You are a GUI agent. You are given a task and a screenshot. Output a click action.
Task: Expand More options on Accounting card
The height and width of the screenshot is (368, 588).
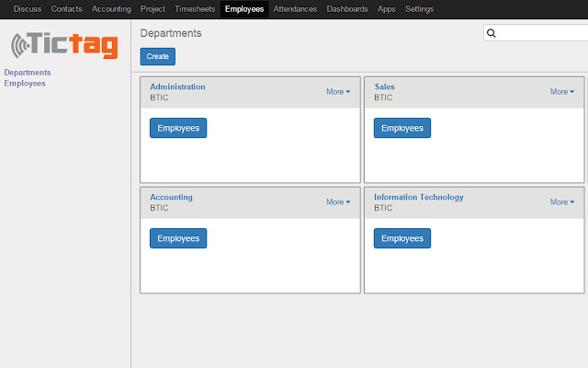[x=338, y=202]
